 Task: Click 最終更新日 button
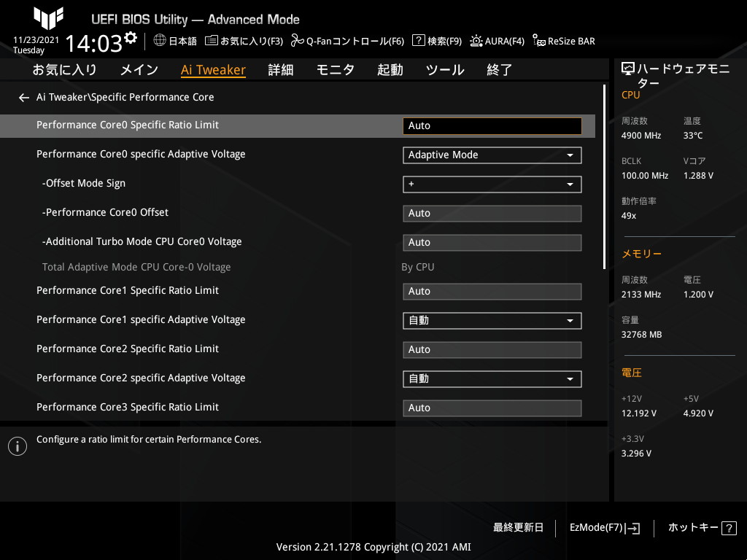(x=518, y=528)
